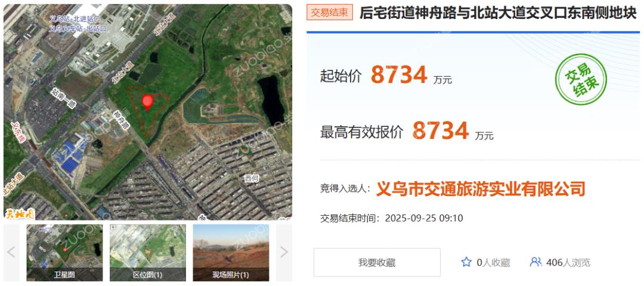Click the viewers people icon

[x=535, y=262]
